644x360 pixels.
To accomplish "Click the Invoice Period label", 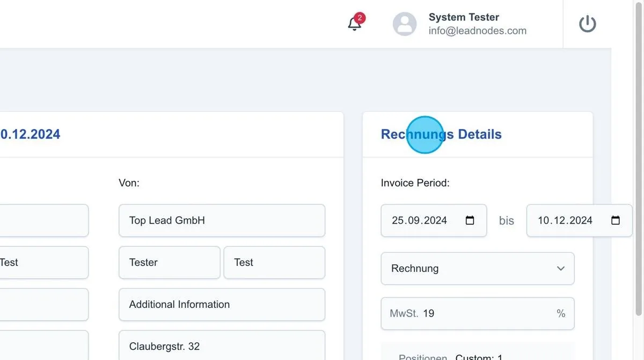I will (x=415, y=183).
